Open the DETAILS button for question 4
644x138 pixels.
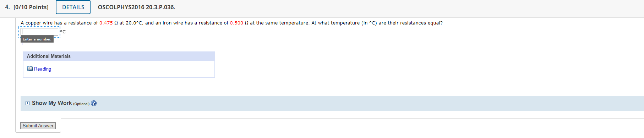[x=73, y=7]
